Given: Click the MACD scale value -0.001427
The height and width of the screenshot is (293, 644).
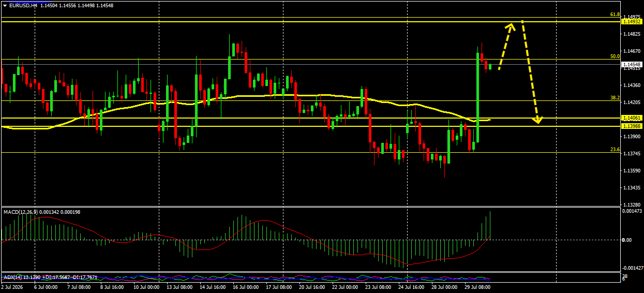Looking at the screenshot, I should pos(632,268).
